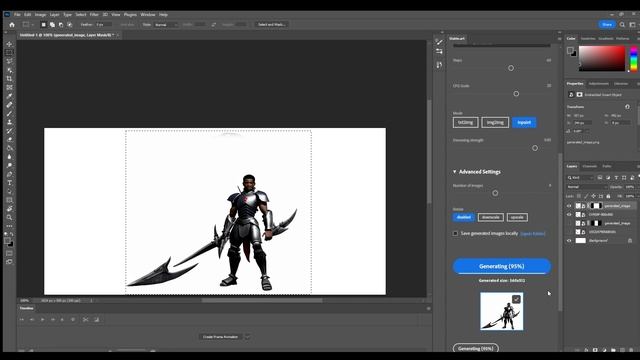The width and height of the screenshot is (640, 360).
Task: Select the Spot Healing Brush tool
Action: point(9,105)
